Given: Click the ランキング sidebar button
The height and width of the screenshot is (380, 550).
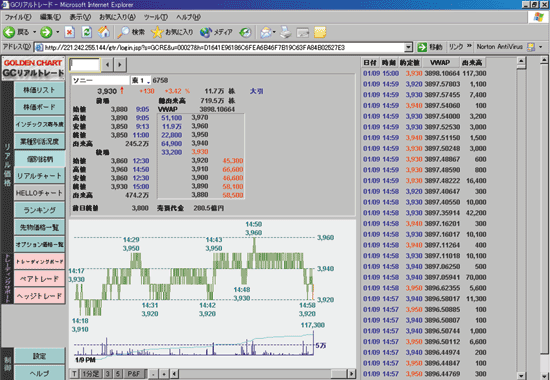Looking at the screenshot, I should point(40,210).
